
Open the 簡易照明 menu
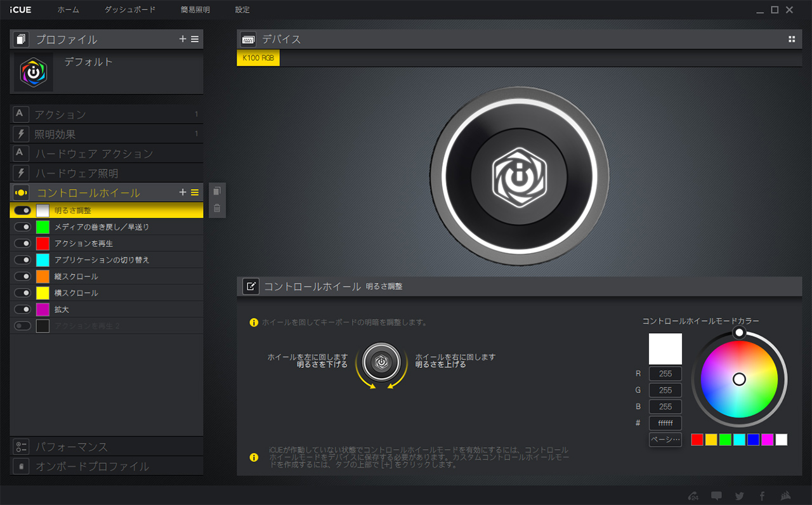[x=195, y=10]
